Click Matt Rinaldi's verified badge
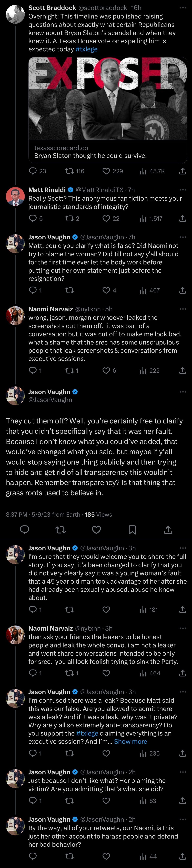The height and width of the screenshot is (868, 192). click(x=70, y=189)
